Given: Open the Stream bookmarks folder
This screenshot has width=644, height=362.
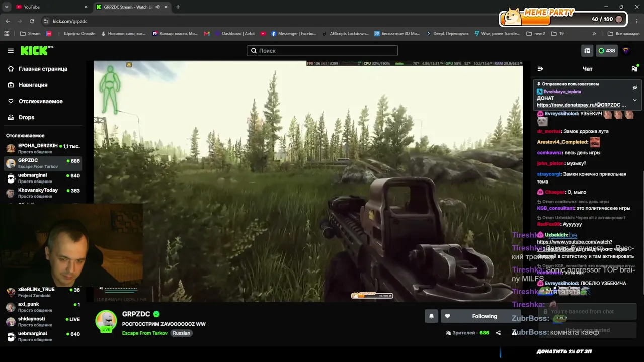Looking at the screenshot, I should point(30,34).
